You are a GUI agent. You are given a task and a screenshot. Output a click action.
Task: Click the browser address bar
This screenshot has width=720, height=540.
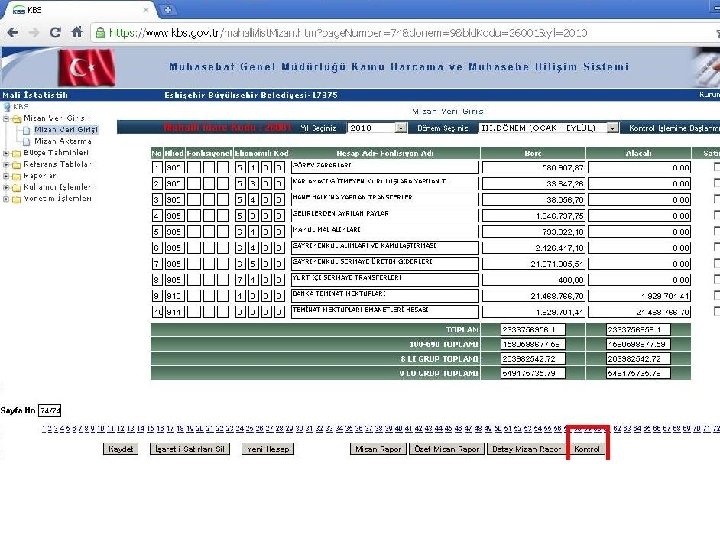click(404, 33)
